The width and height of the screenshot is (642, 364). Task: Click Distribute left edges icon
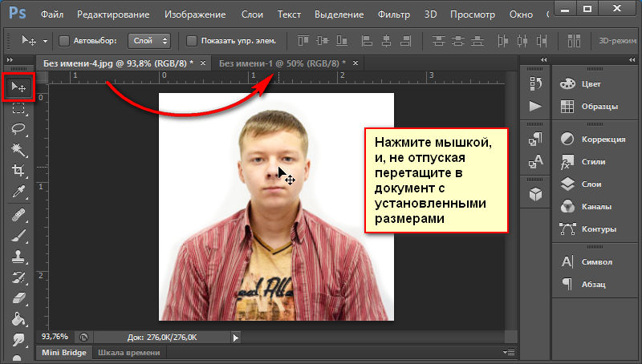click(503, 41)
